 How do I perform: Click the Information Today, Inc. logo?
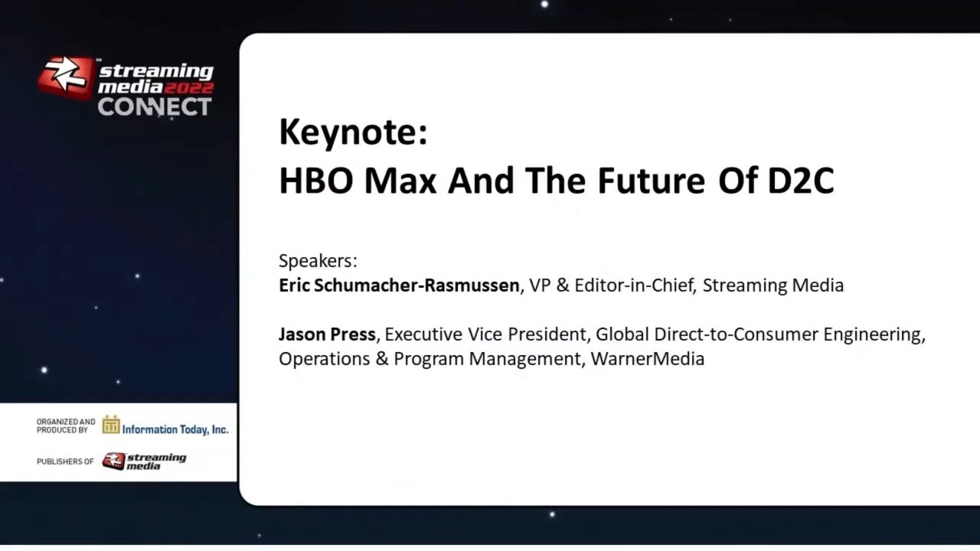[x=165, y=426]
